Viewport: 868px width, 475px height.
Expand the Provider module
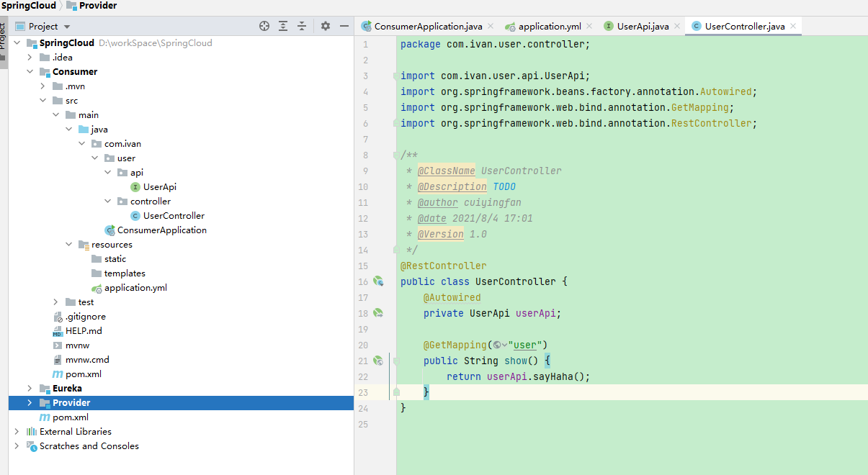coord(30,403)
